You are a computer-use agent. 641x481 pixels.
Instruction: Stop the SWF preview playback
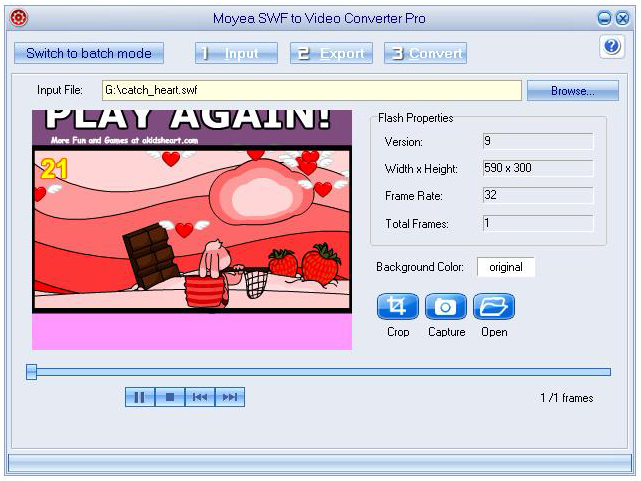(170, 397)
